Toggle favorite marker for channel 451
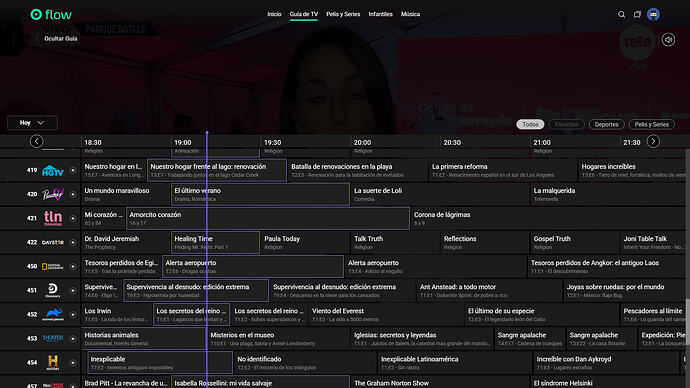Viewport: 690px width, 388px height. click(73, 290)
